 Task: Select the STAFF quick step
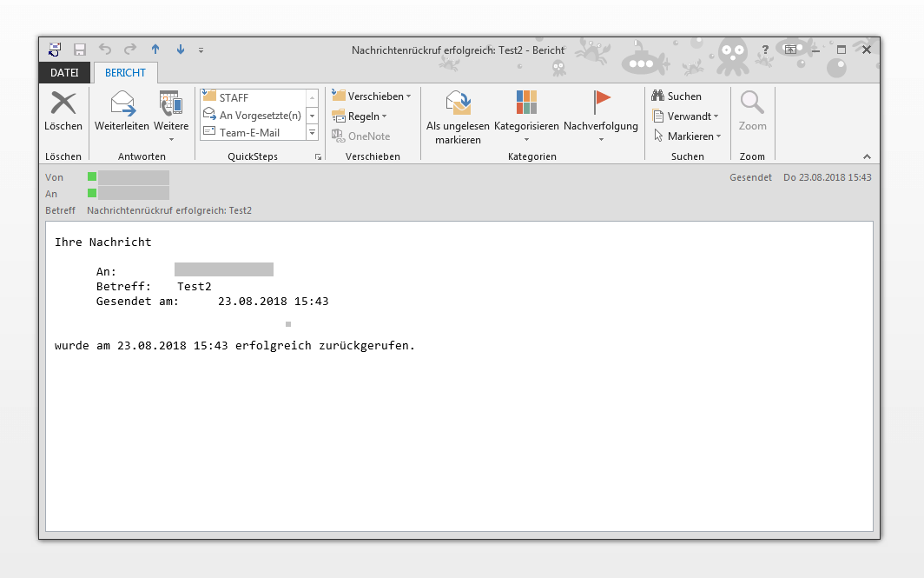coord(253,98)
